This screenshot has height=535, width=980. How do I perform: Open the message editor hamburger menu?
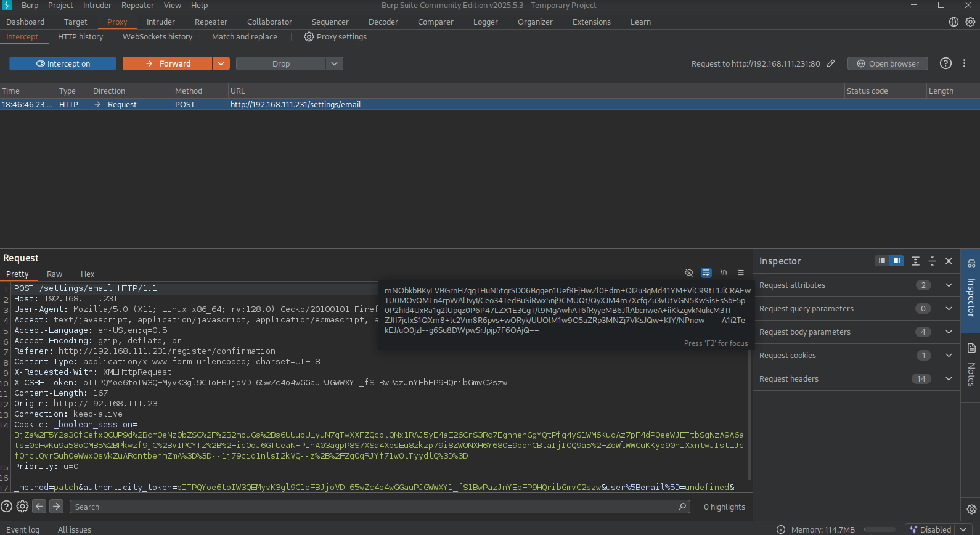[x=741, y=272]
